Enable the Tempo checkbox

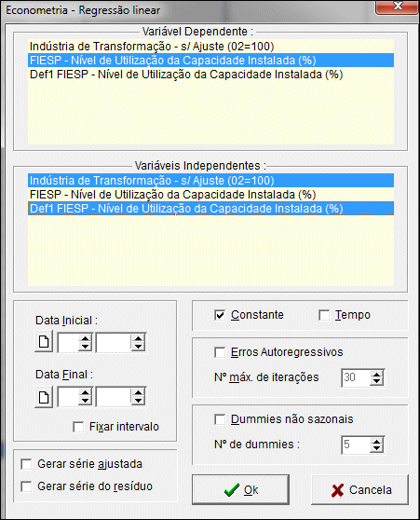pos(324,315)
